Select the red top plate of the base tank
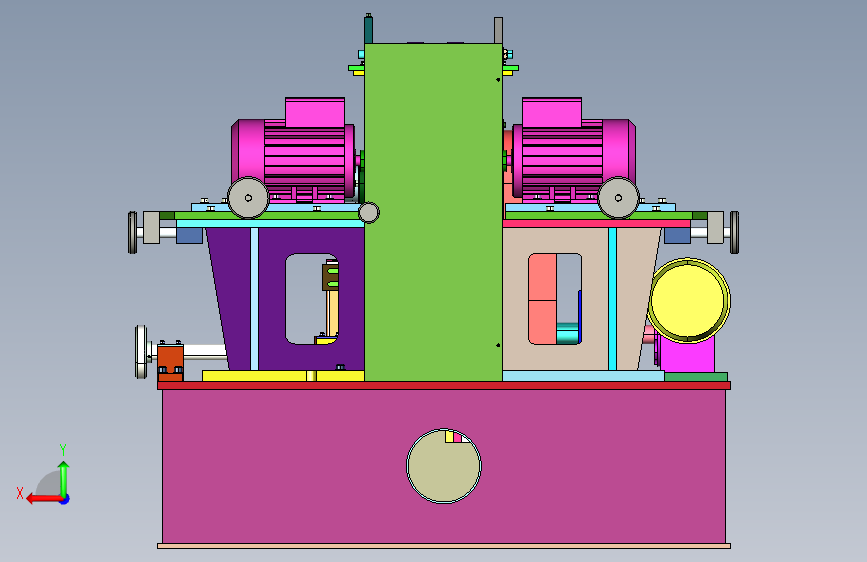The height and width of the screenshot is (562, 867). coord(444,386)
